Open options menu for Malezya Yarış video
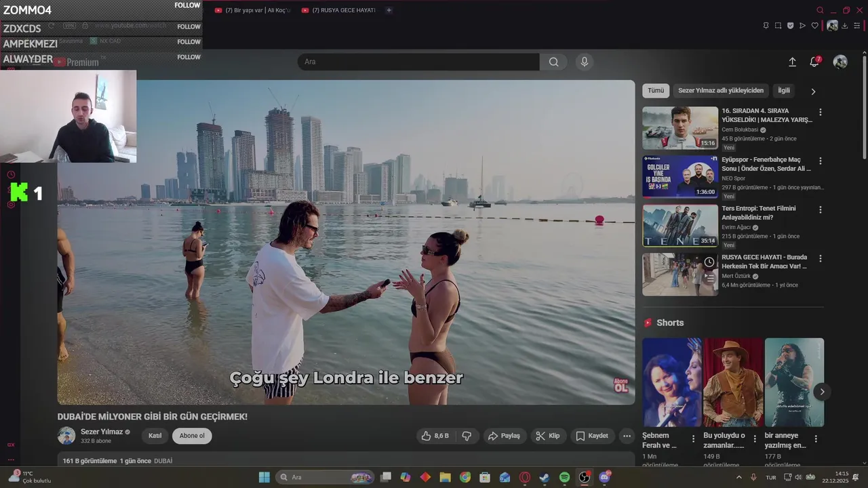The image size is (868, 488). [820, 112]
